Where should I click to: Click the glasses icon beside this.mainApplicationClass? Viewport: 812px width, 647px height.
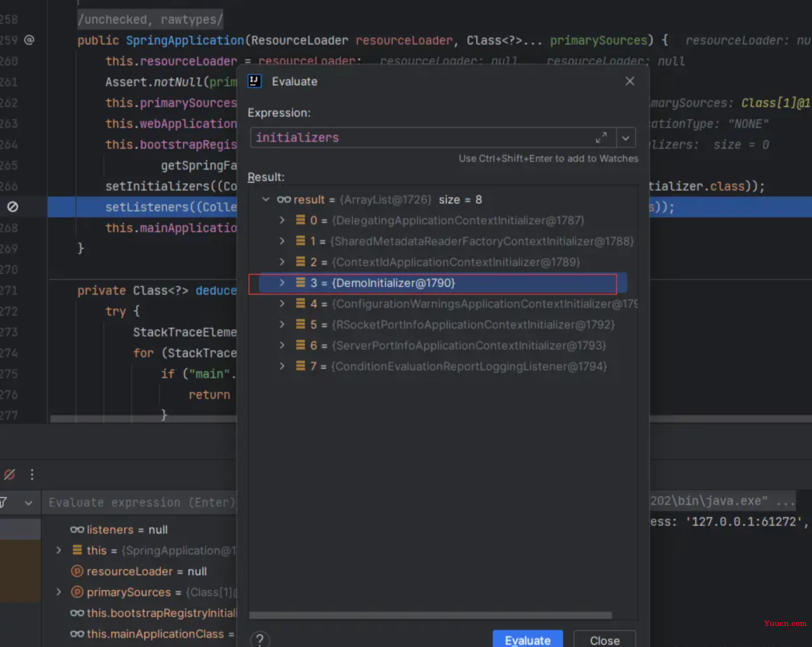[77, 634]
